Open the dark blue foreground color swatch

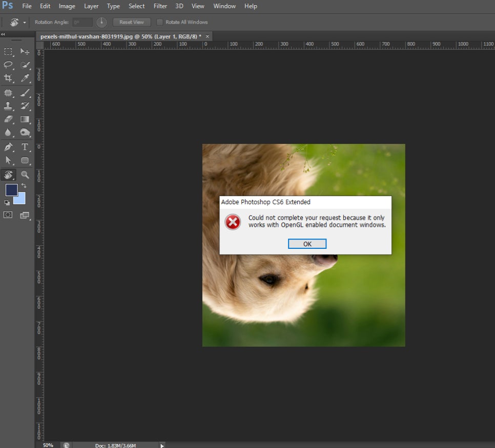[12, 190]
